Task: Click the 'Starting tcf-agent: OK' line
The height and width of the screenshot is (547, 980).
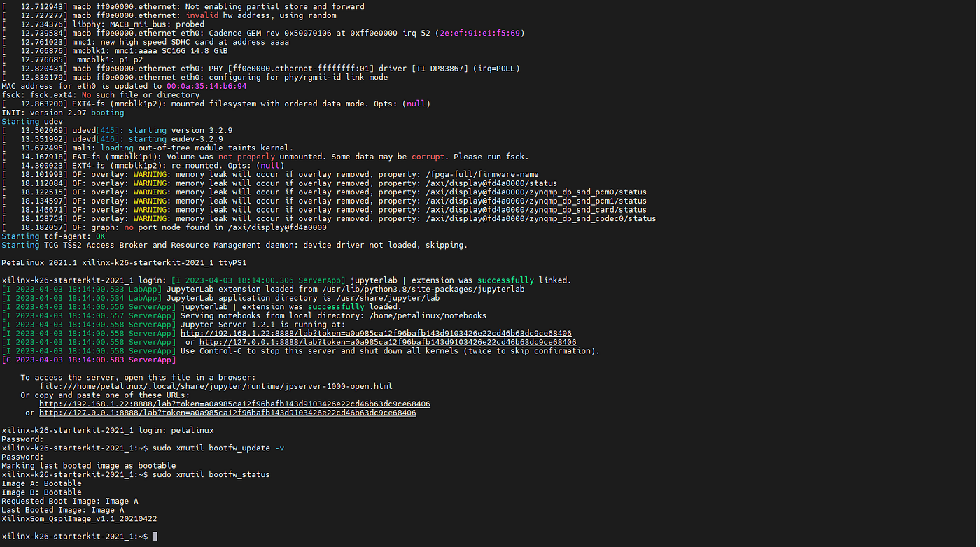Action: tap(53, 236)
